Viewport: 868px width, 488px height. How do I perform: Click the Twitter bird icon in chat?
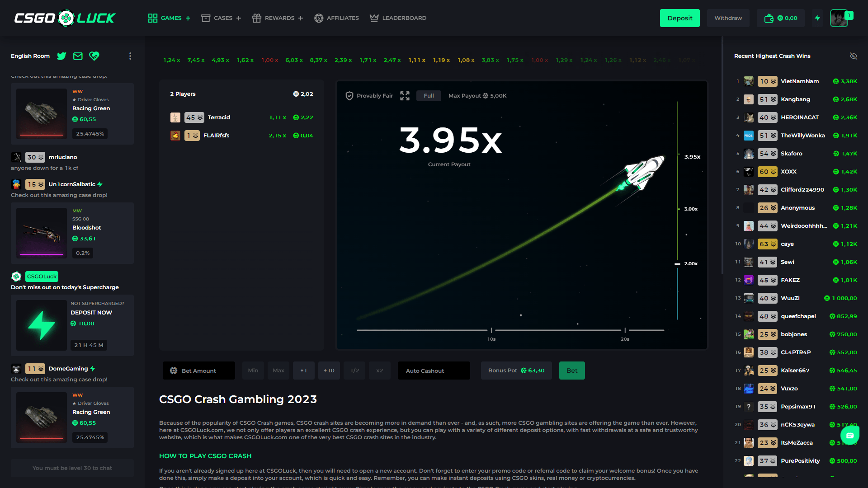click(x=61, y=56)
